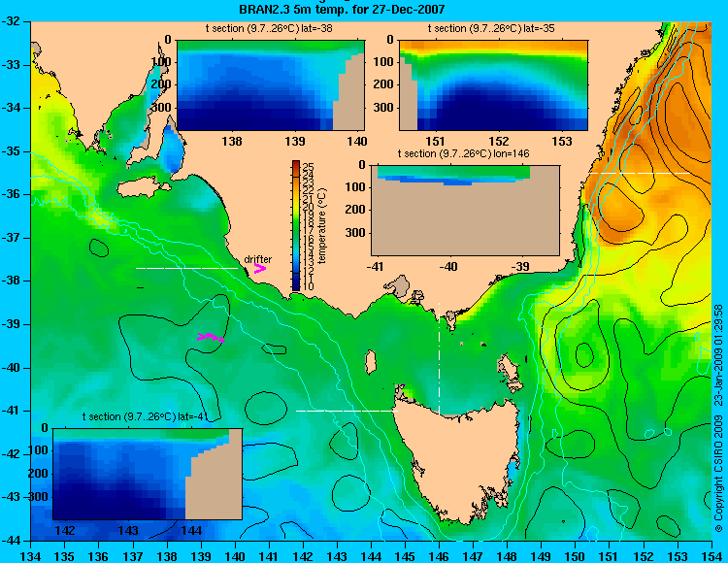The width and height of the screenshot is (728, 563).
Task: Click '139' longitude tick of lat=-38 section
Action: coord(295,141)
